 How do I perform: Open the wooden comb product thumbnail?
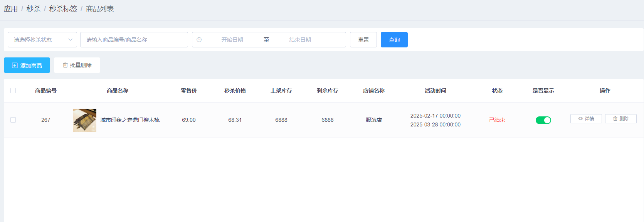85,120
